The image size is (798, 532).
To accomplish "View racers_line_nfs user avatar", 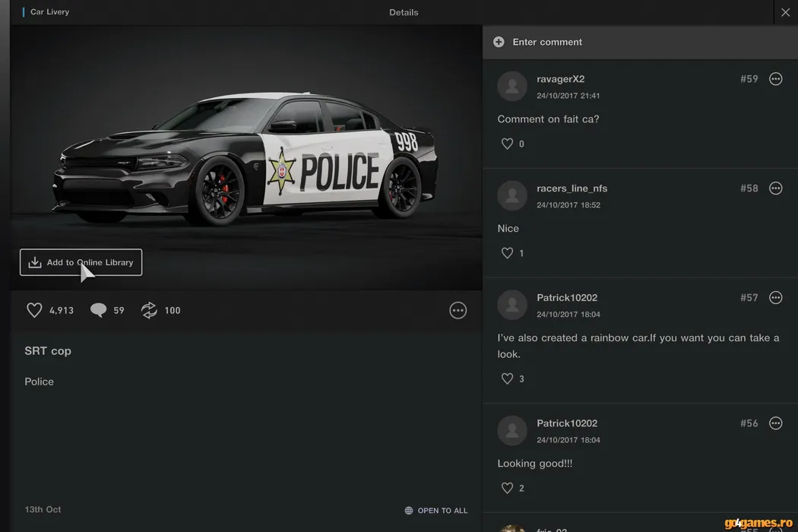I will pos(512,196).
